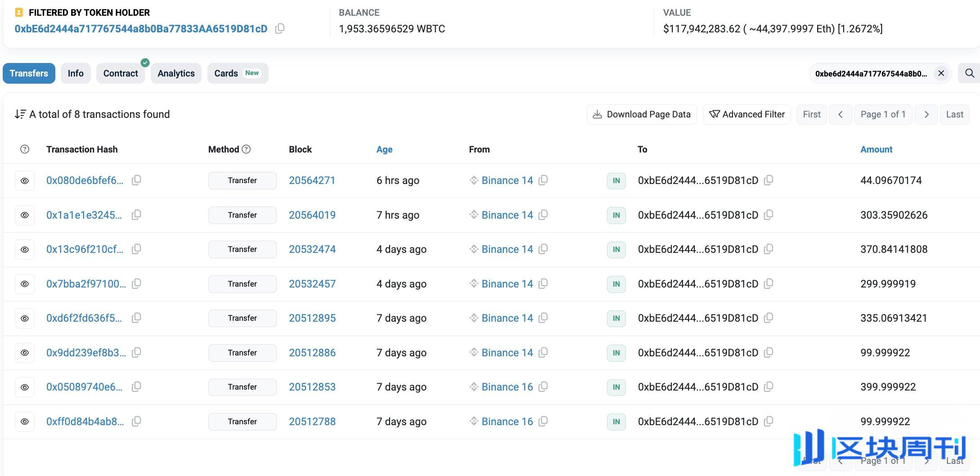Click the "6 hrs ago" age cell
This screenshot has height=476, width=980.
click(x=398, y=180)
